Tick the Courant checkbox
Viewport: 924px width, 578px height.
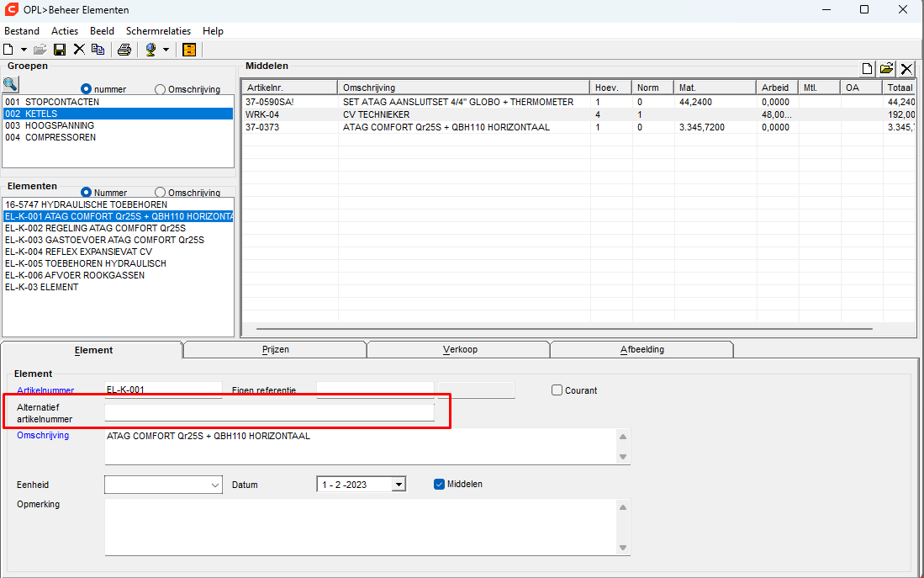click(x=557, y=390)
